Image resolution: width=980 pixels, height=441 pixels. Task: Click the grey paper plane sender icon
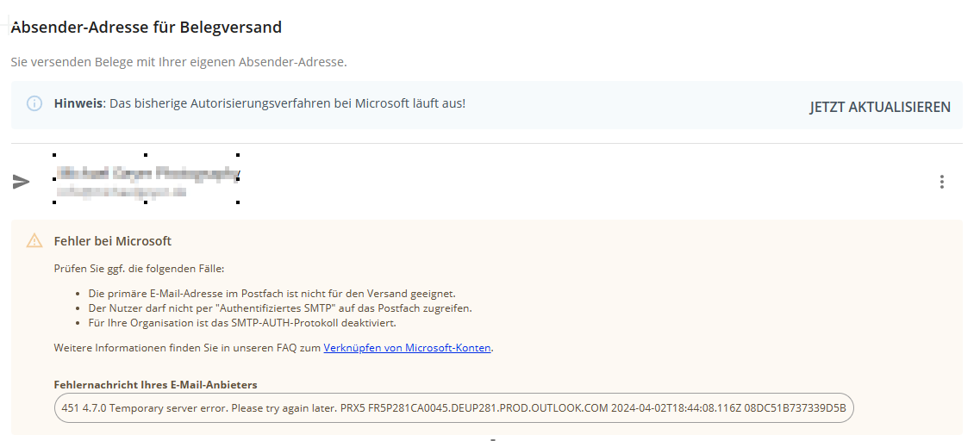[x=22, y=182]
